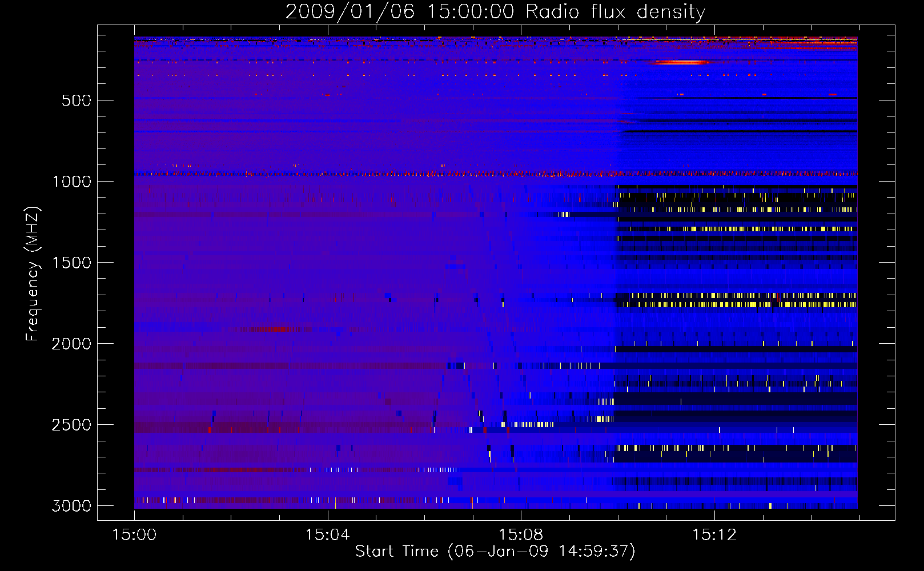
Task: Click the '15:12' time tick label
Action: tap(714, 535)
